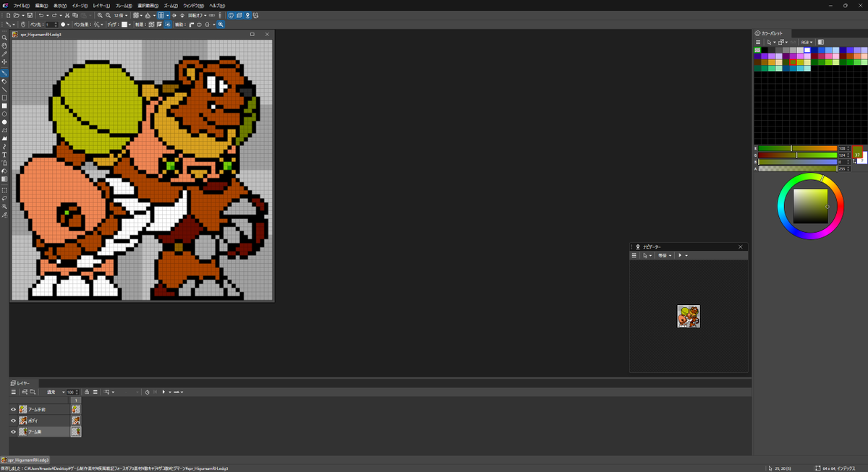Select the rectangular selection tool
The width and height of the screenshot is (868, 472).
coord(4,190)
